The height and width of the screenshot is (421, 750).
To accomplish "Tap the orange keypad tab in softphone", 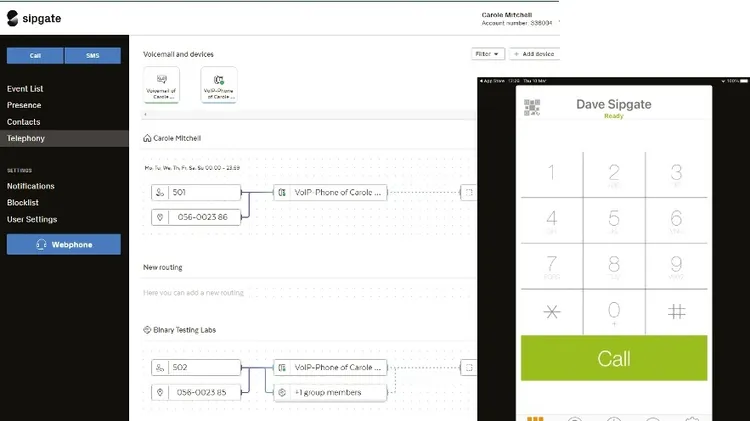I will (535, 419).
